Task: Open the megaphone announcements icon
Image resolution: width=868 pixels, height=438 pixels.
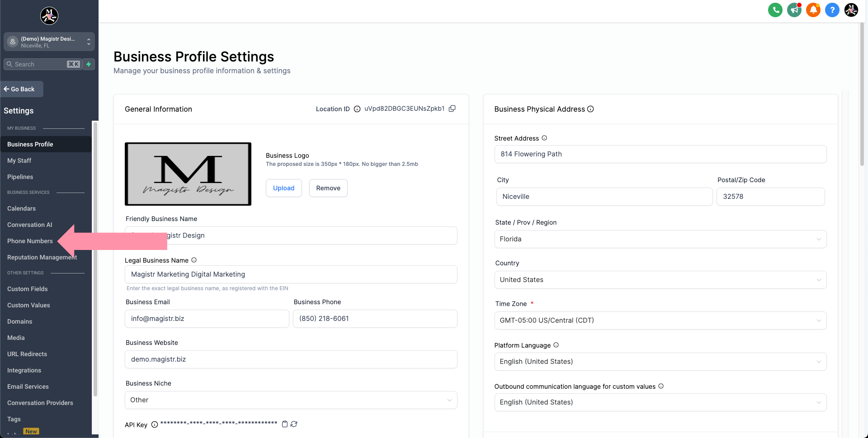Action: coord(794,10)
